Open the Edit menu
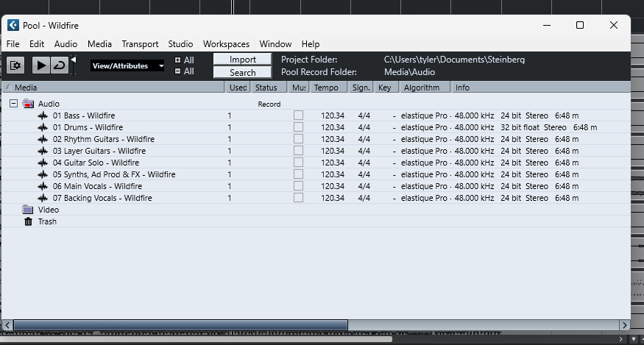Image resolution: width=644 pixels, height=345 pixels. (x=37, y=44)
